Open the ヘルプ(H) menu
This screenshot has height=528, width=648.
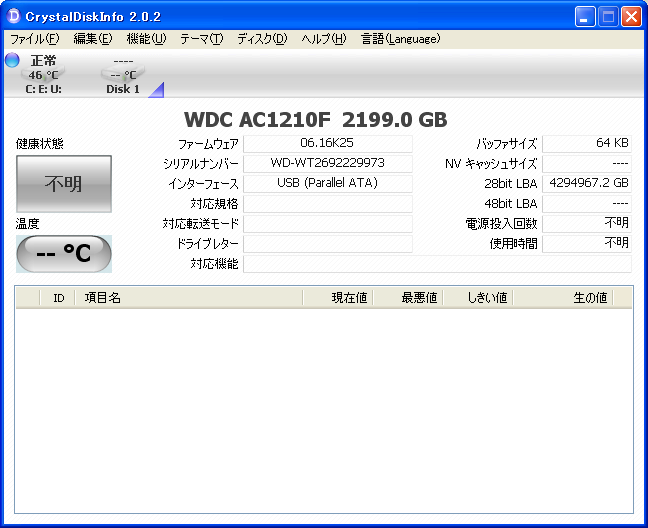click(324, 39)
